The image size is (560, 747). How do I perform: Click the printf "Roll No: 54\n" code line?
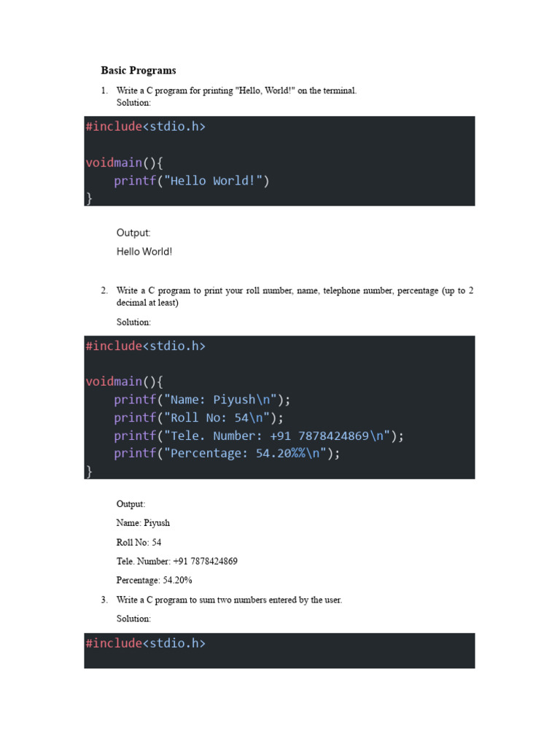(x=198, y=418)
